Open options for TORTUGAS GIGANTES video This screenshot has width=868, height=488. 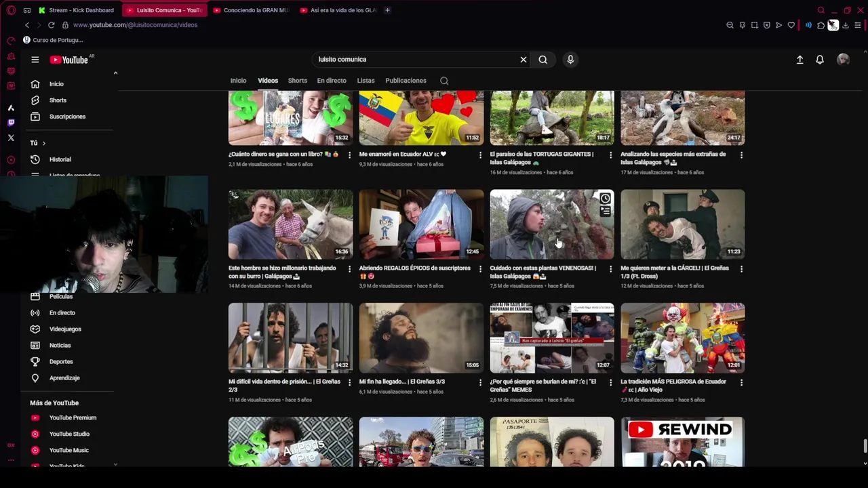pos(610,155)
